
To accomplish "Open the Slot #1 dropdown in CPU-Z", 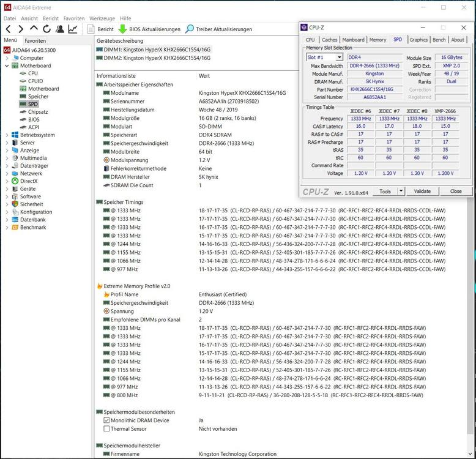I will 339,58.
